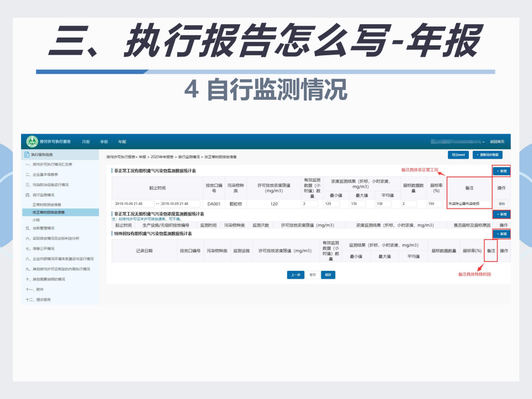Image resolution: width=532 pixels, height=399 pixels.
Task: Select 正常时段排放信息 in the sidebar
Action: 47,205
